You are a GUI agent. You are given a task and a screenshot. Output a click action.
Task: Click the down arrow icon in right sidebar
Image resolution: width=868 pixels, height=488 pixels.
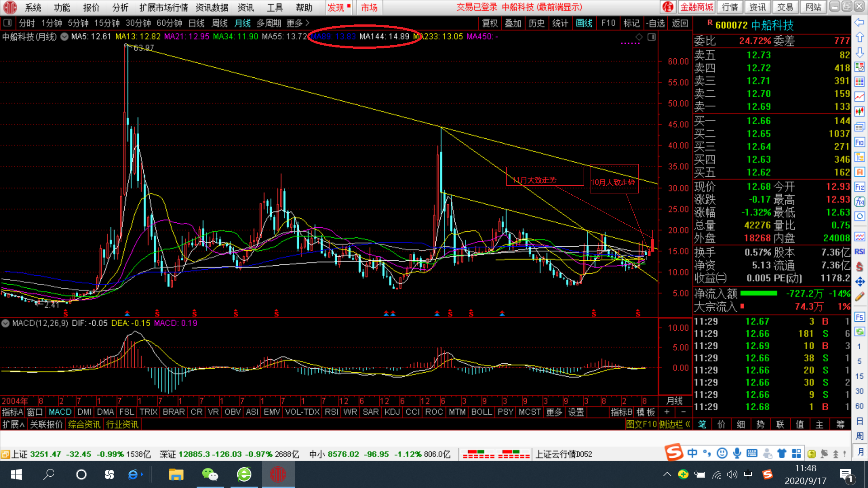point(859,52)
